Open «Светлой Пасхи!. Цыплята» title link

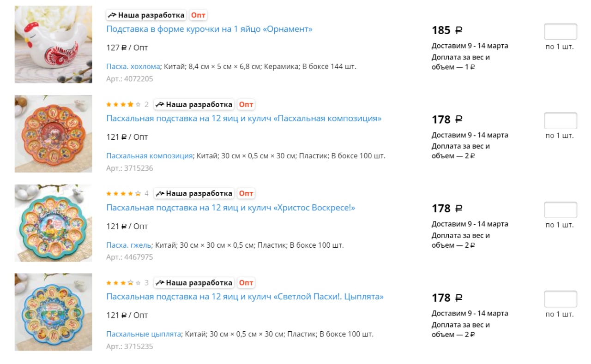click(245, 297)
